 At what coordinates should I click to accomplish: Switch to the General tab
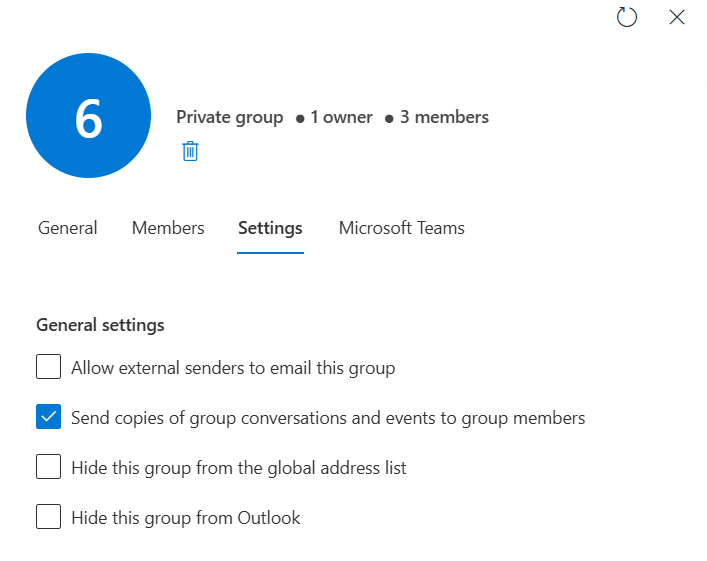pos(68,228)
